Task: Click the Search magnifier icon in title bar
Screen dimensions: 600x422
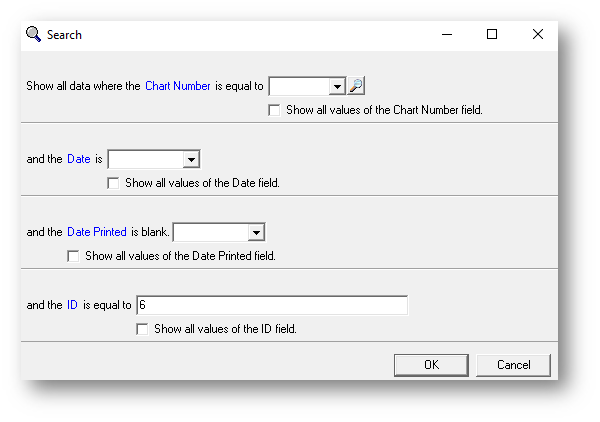Action: [x=33, y=34]
